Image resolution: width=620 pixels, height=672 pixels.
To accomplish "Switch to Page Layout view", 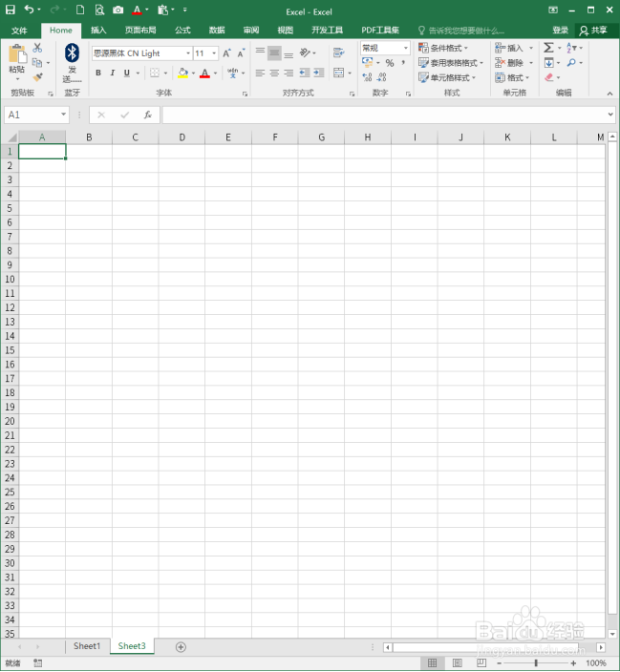I will (x=457, y=663).
